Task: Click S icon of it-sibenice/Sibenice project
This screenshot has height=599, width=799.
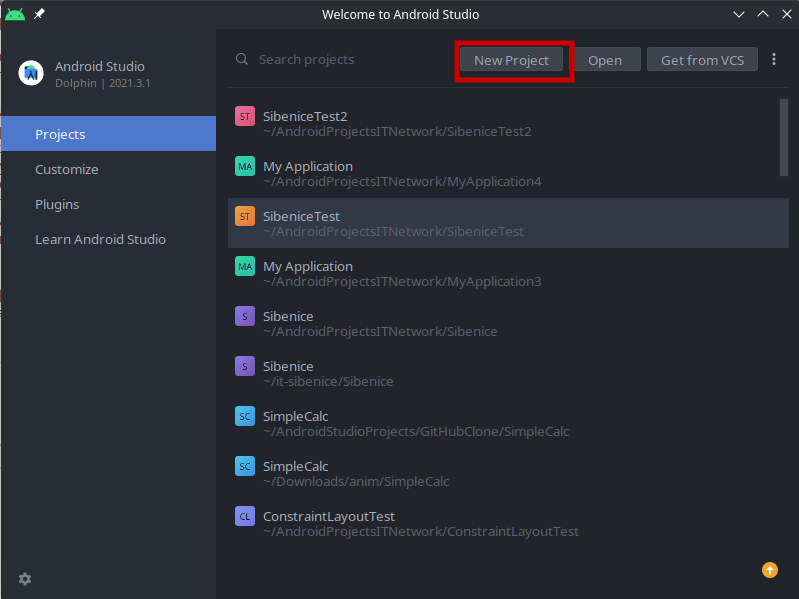Action: pos(245,366)
